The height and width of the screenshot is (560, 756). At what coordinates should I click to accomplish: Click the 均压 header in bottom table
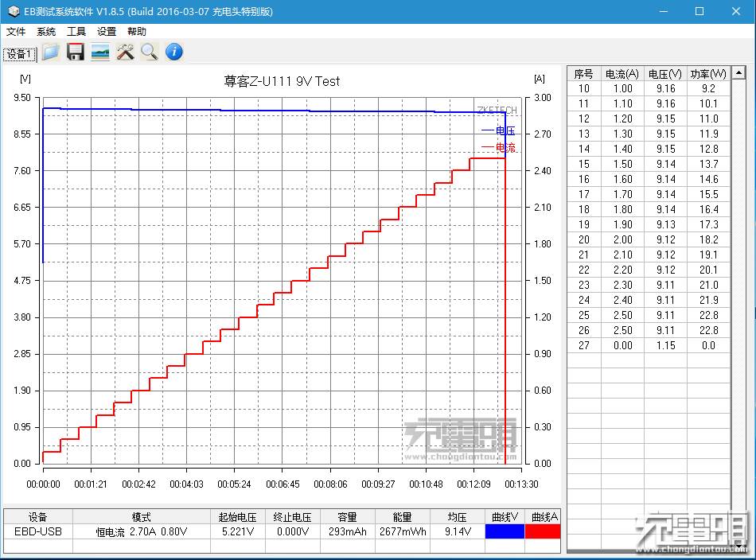(458, 517)
